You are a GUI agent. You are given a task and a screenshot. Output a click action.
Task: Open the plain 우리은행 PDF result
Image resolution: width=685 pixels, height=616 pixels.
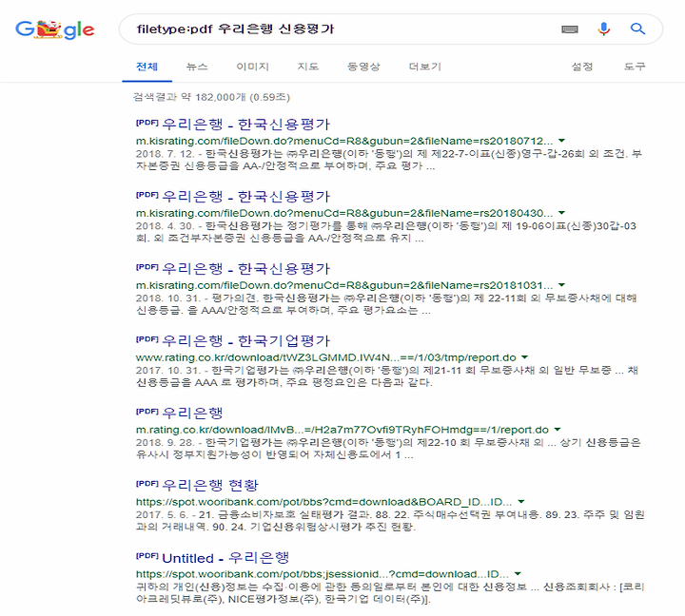(192, 413)
